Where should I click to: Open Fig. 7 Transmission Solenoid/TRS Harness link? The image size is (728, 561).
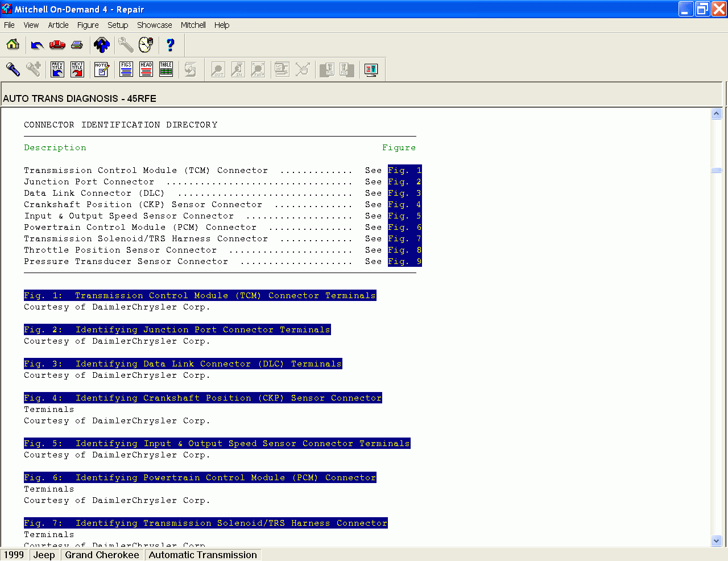pos(206,523)
